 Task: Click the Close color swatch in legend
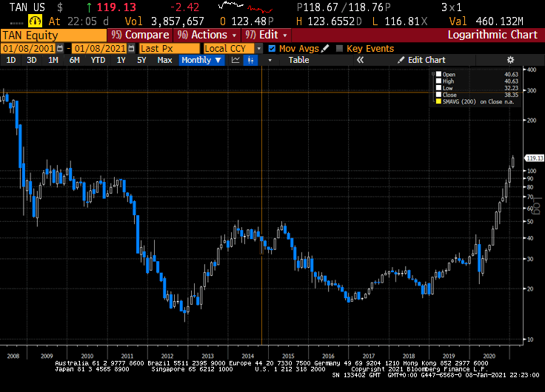click(438, 95)
